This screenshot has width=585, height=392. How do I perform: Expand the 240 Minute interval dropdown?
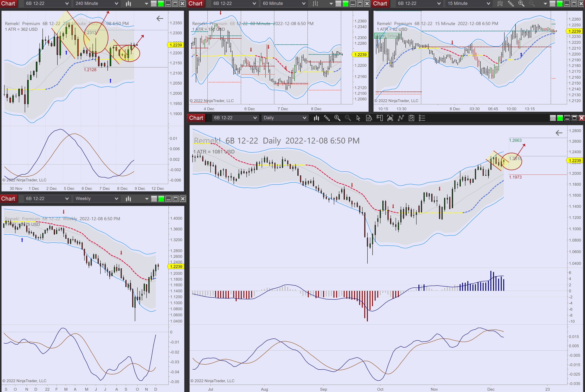pos(116,4)
